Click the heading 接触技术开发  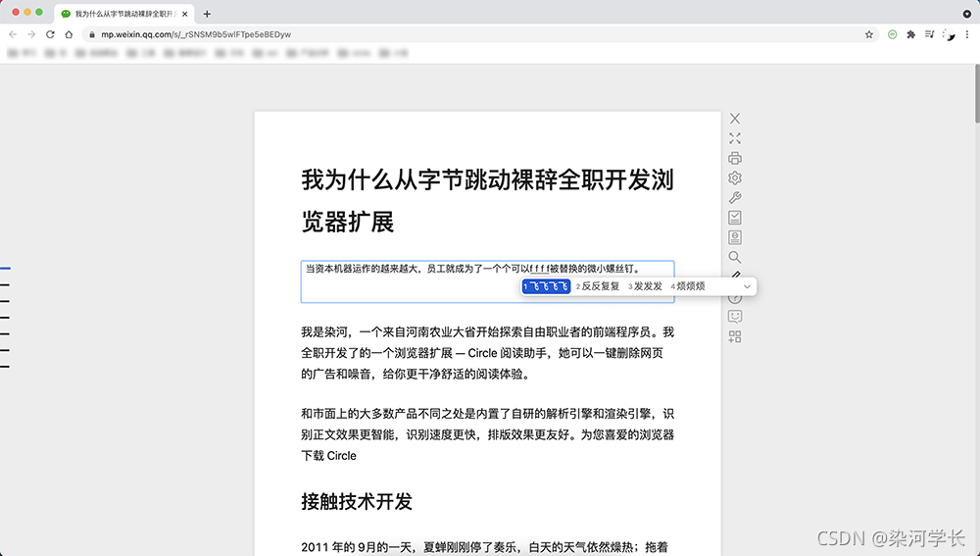coord(357,502)
